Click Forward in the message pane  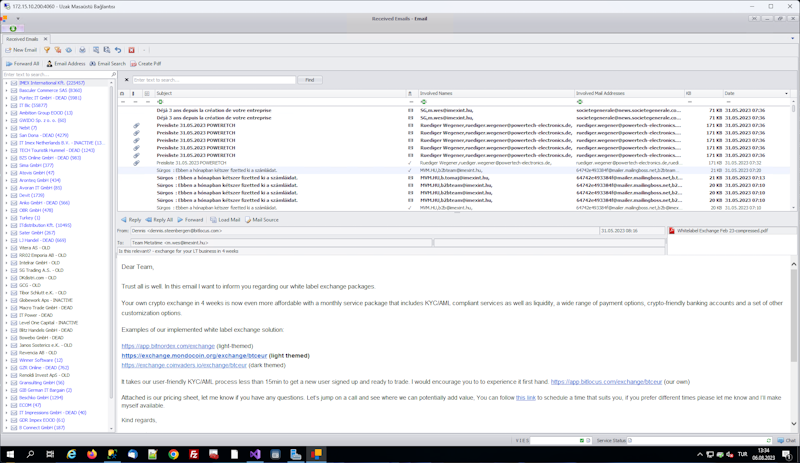[190, 220]
